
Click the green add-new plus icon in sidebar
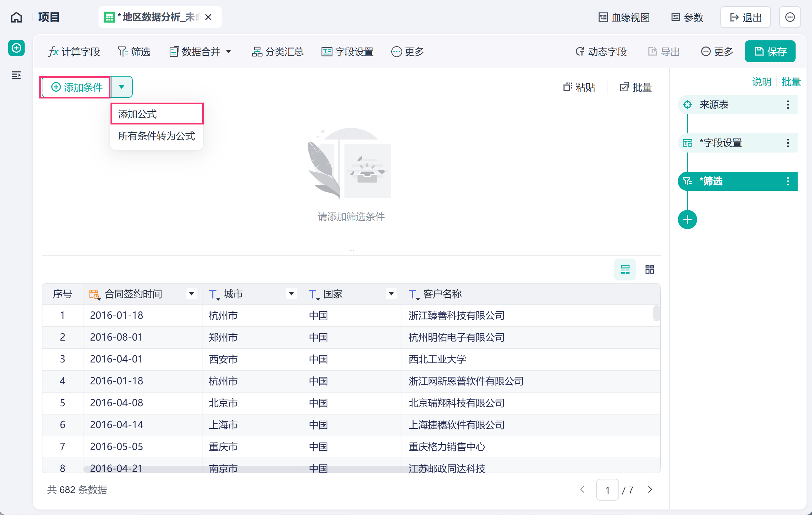click(x=16, y=48)
